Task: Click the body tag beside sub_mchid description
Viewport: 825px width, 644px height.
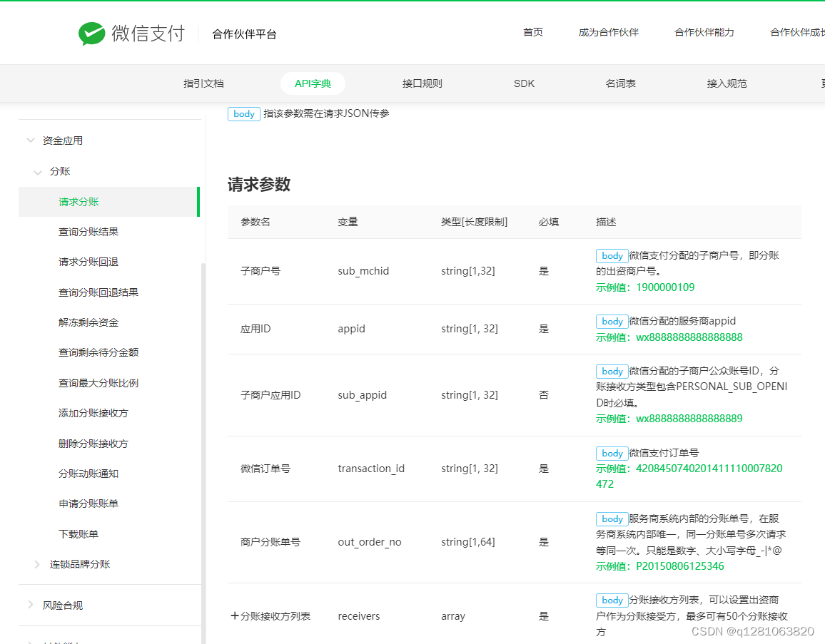Action: point(612,255)
